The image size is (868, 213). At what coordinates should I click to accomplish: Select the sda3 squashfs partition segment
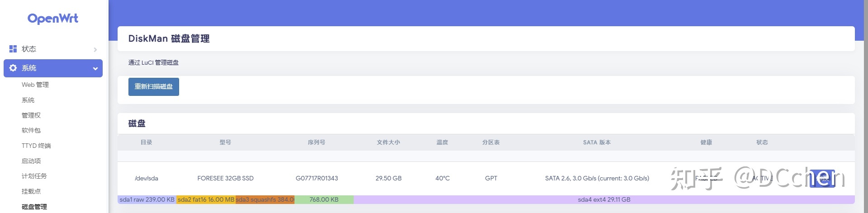[265, 199]
